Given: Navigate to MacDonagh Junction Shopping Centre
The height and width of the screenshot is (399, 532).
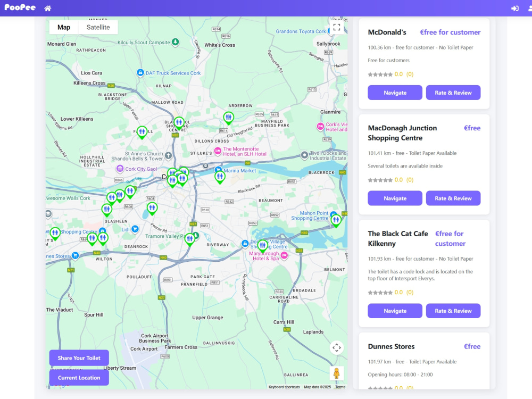Looking at the screenshot, I should 395,198.
